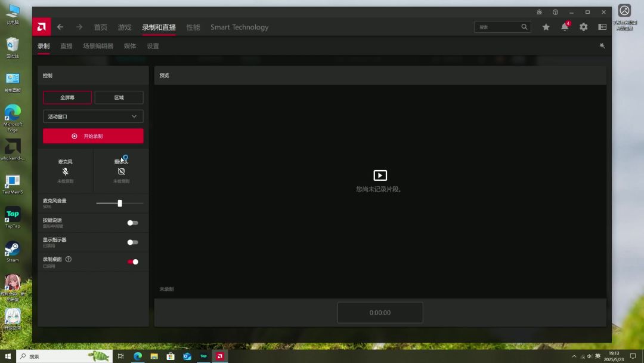Click the pin icon below toolbar
Screen dimensions: 644x363
[602, 46]
